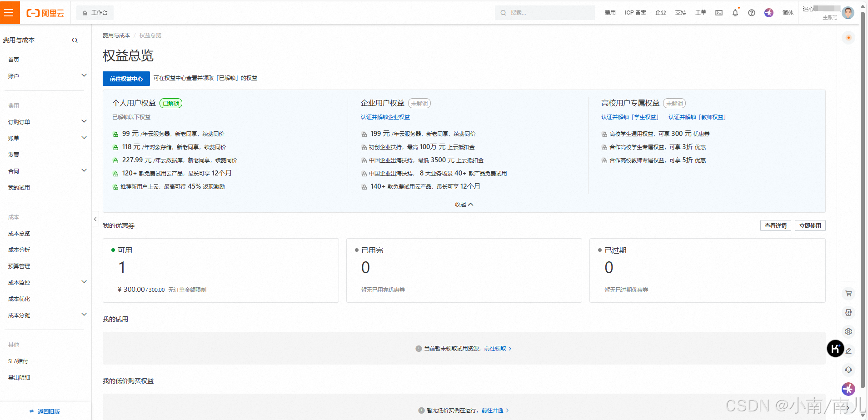Viewport: 868px width, 420px height.
Task: Click the customer service headset icon
Action: (x=848, y=370)
